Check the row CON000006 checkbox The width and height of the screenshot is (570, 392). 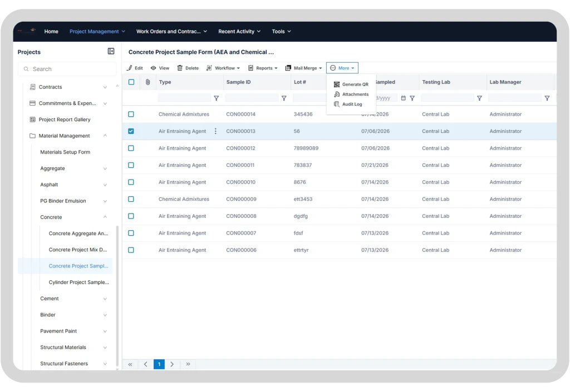[131, 250]
